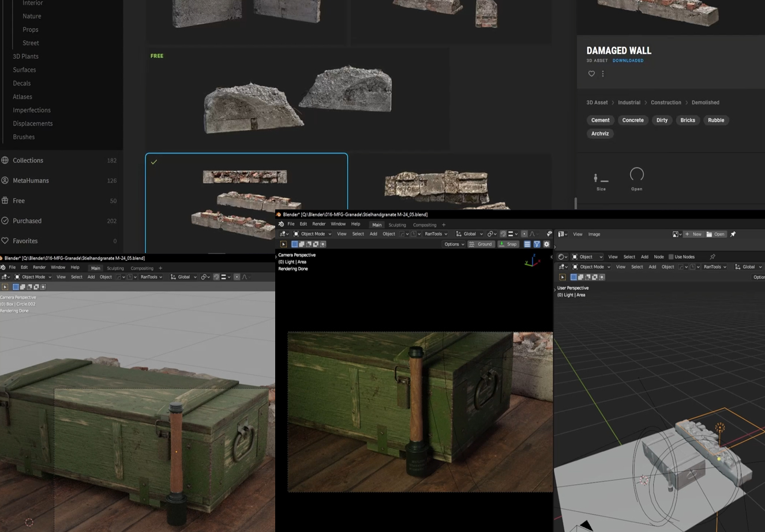This screenshot has height=532, width=765.
Task: Open the Decals category in sidebar
Action: coord(22,83)
